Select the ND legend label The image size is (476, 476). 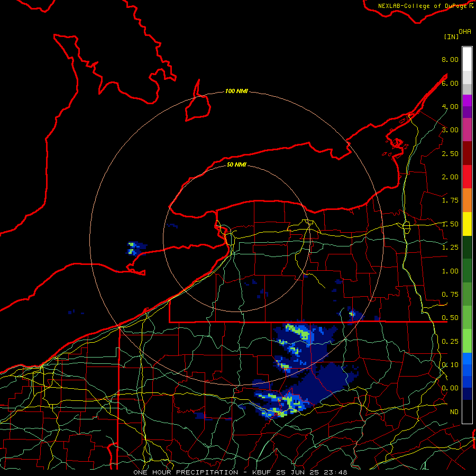pyautogui.click(x=454, y=412)
